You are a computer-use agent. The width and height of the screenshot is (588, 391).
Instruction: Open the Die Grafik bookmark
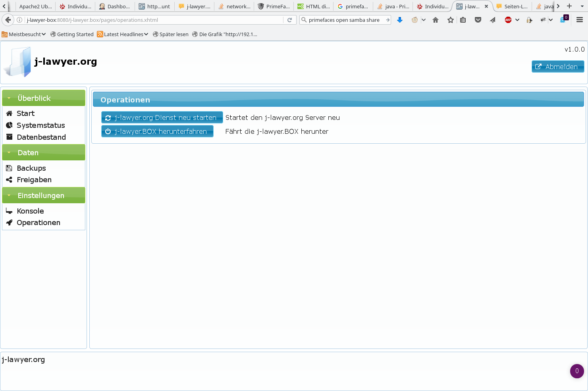click(225, 35)
